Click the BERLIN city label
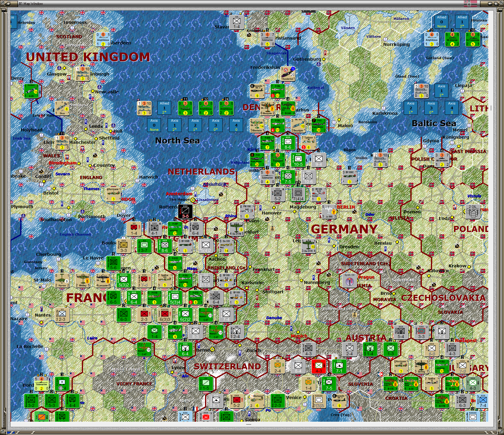 (346, 207)
